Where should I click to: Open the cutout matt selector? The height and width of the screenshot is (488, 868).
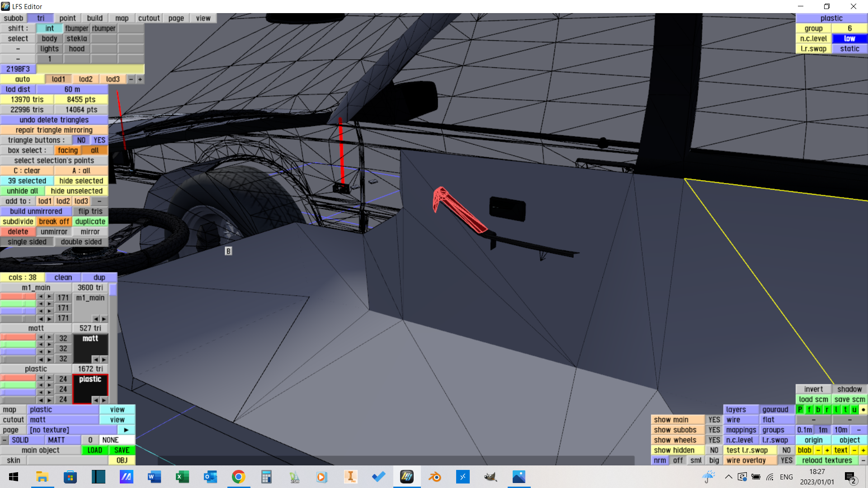tap(63, 420)
